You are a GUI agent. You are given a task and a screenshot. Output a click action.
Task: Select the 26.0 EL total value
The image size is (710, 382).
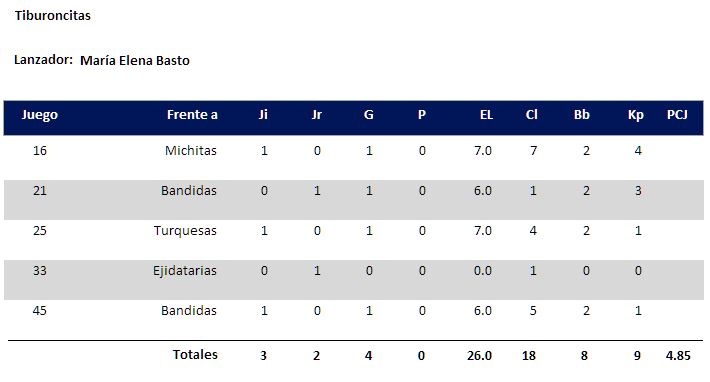click(x=480, y=356)
